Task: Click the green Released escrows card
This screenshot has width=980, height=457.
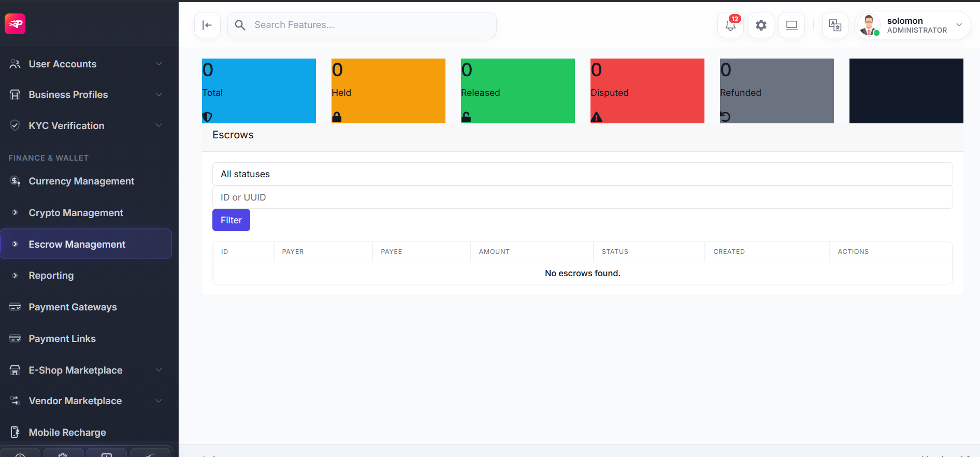Action: [518, 91]
